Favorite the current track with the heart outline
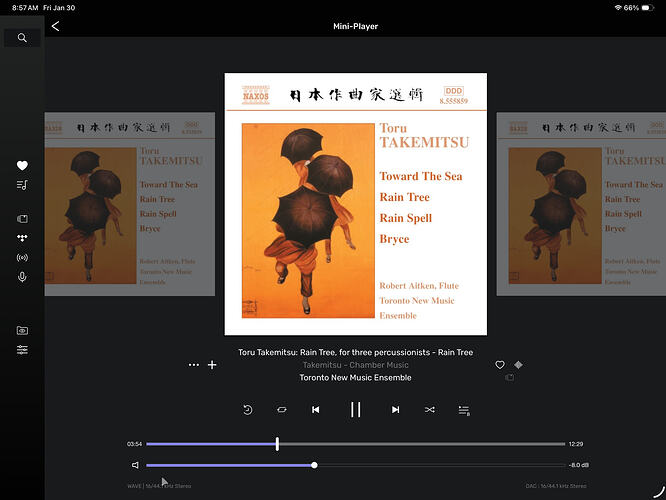 point(500,365)
